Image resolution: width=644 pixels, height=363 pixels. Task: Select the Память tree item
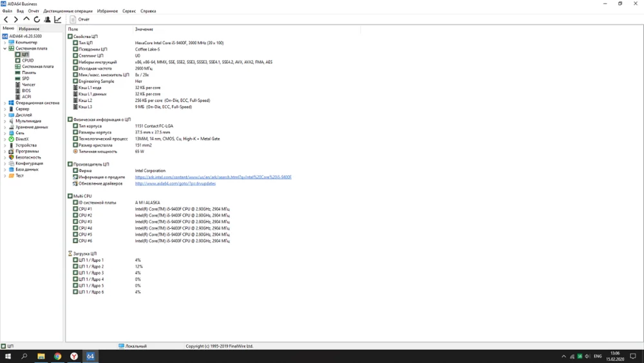click(x=29, y=73)
